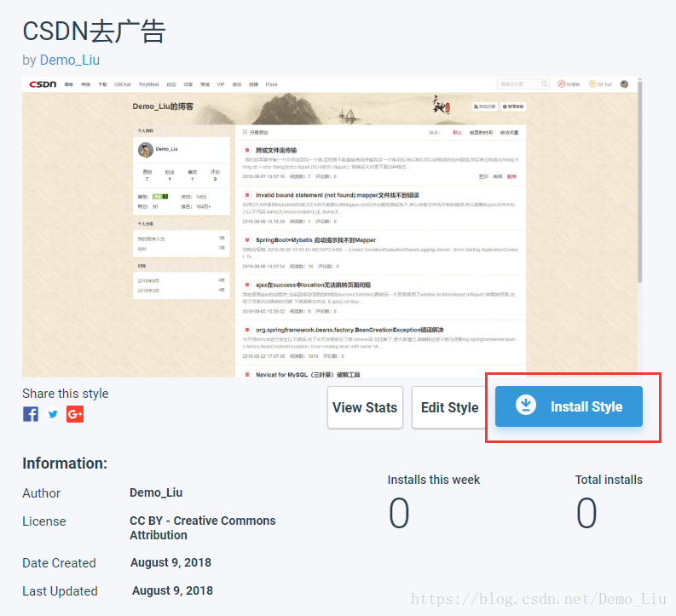Select the Date Created value August 9, 2018

pos(170,562)
